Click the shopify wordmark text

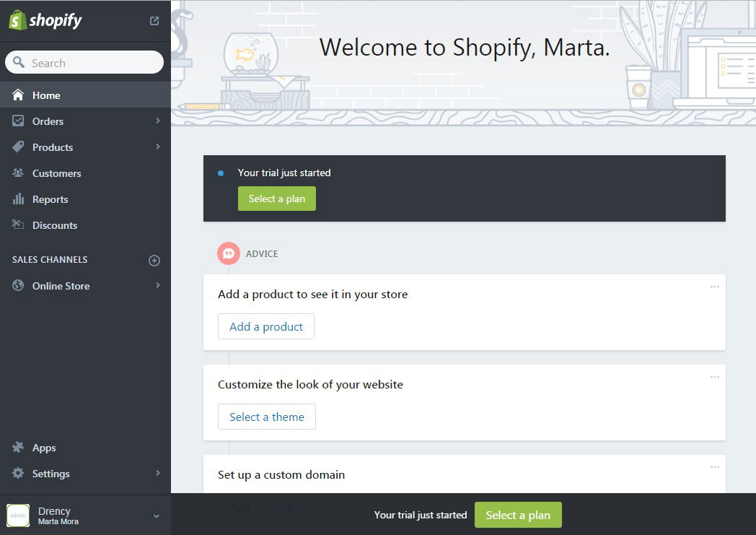pyautogui.click(x=56, y=21)
